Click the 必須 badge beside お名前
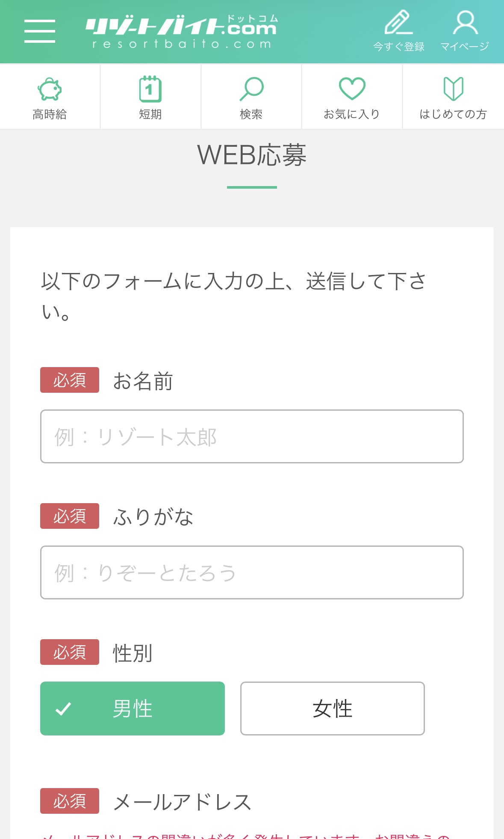This screenshot has height=839, width=504. coord(70,380)
